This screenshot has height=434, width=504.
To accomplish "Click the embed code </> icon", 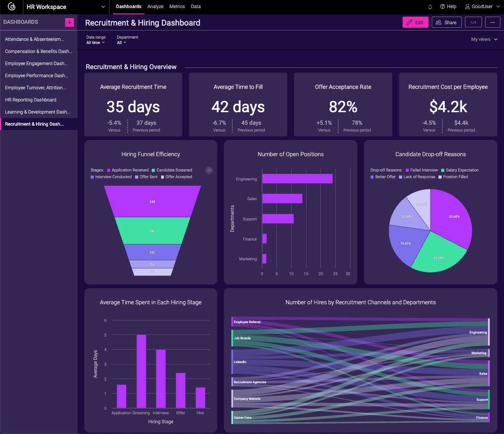I will [x=473, y=22].
